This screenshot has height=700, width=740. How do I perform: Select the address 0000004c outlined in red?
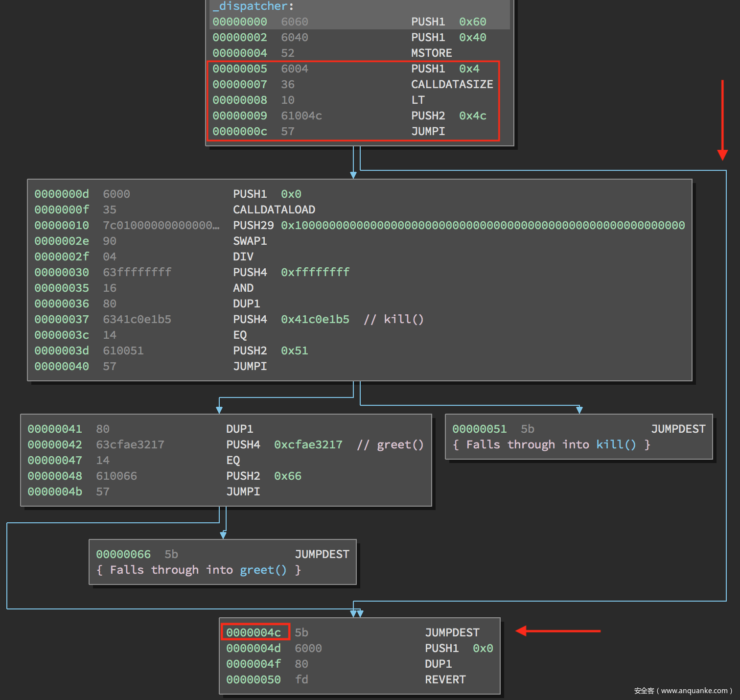254,632
